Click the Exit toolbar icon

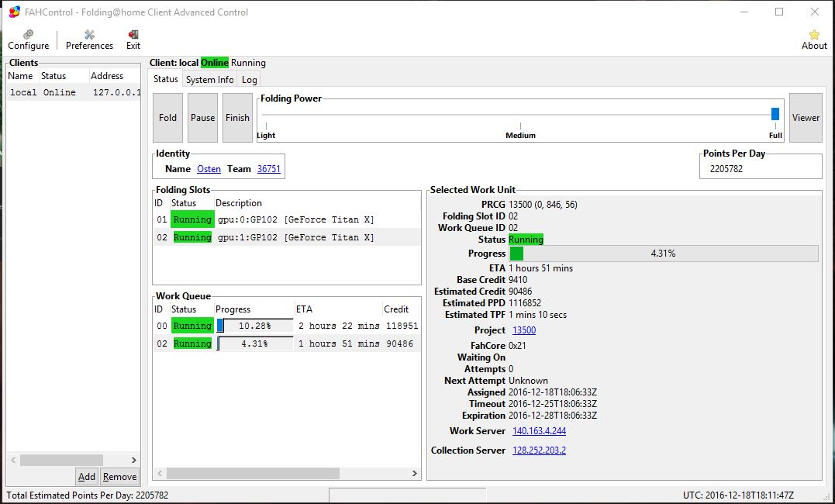[x=133, y=40]
